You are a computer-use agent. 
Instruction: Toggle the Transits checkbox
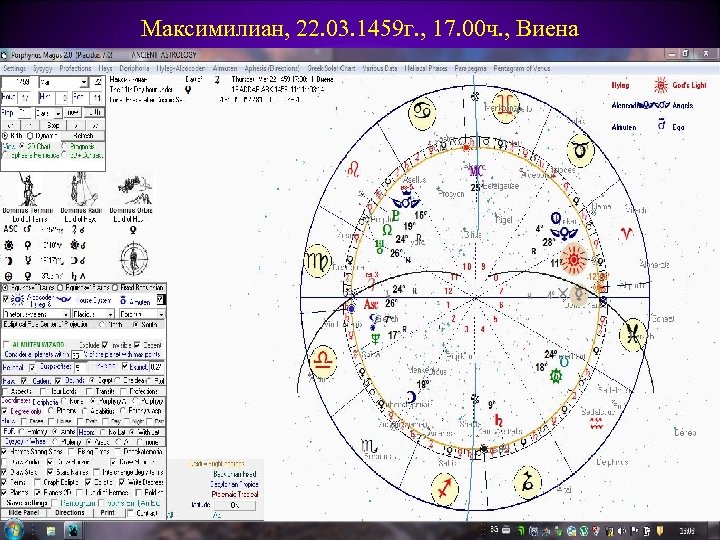coord(88,391)
